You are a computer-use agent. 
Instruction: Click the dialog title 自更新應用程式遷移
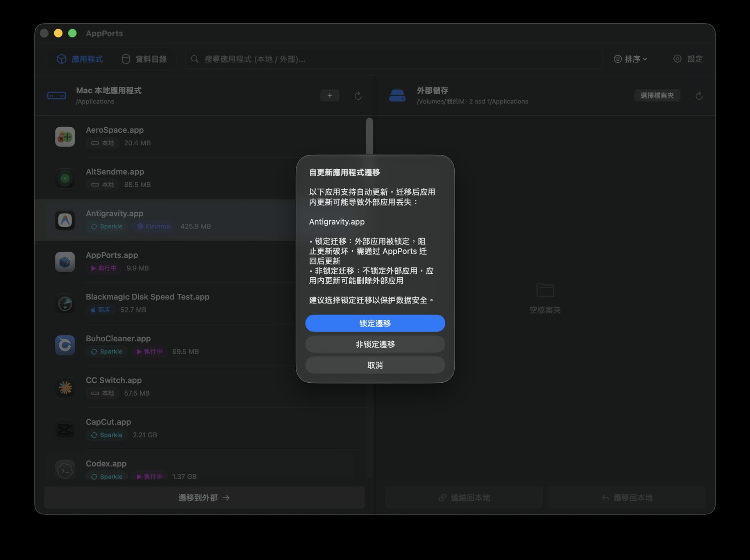pos(344,172)
